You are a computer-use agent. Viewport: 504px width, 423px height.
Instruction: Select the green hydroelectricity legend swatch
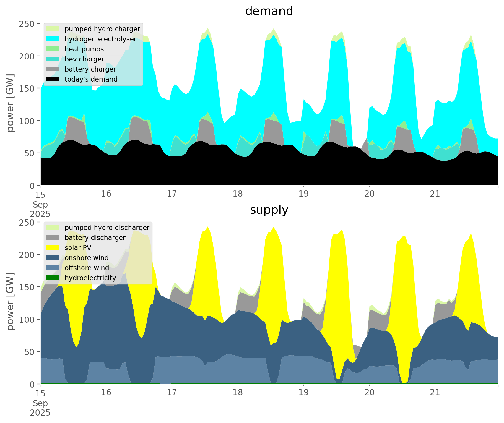[53, 278]
